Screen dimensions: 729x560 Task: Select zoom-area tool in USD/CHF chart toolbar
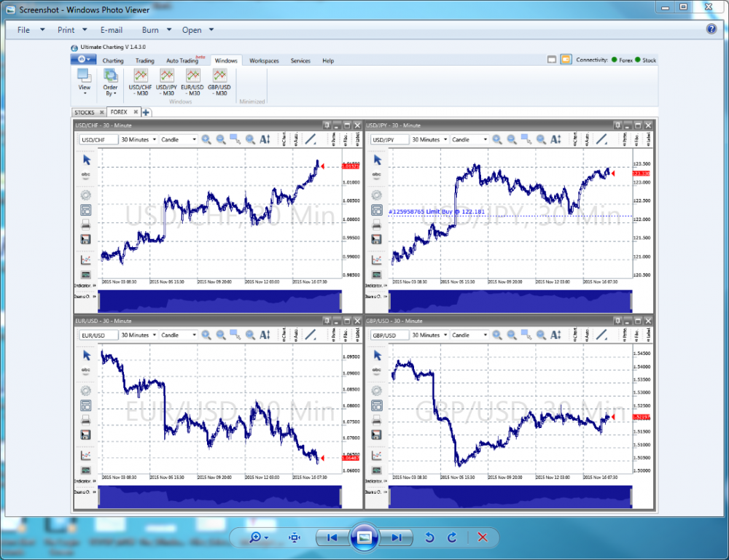235,139
